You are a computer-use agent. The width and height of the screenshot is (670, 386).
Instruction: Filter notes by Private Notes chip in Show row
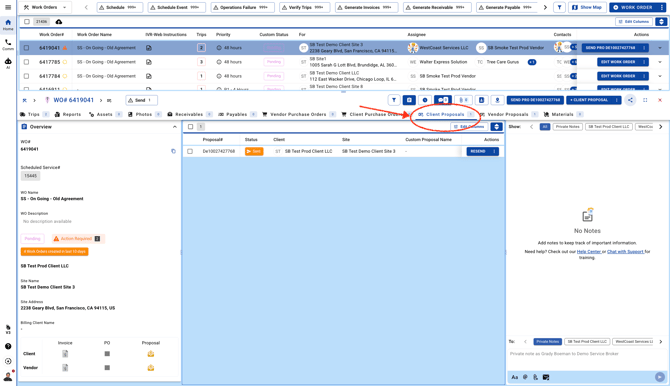tap(567, 127)
